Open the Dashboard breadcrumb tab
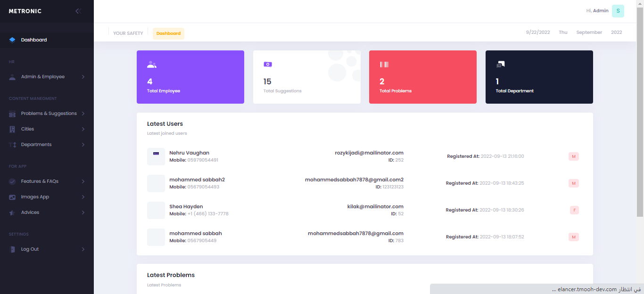644x294 pixels. (x=168, y=33)
